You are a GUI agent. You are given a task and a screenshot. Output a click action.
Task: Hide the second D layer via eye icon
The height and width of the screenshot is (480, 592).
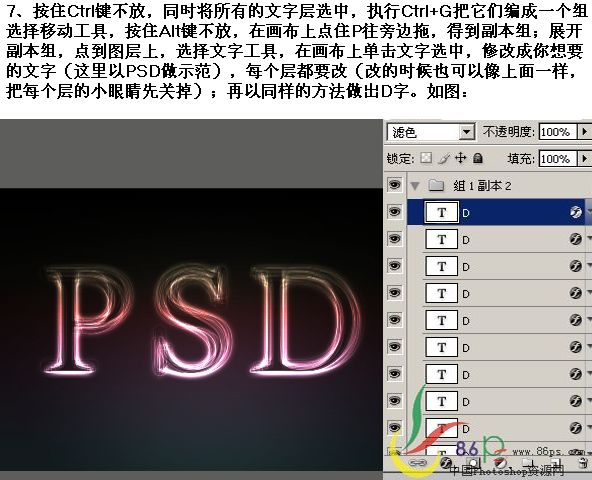click(395, 239)
